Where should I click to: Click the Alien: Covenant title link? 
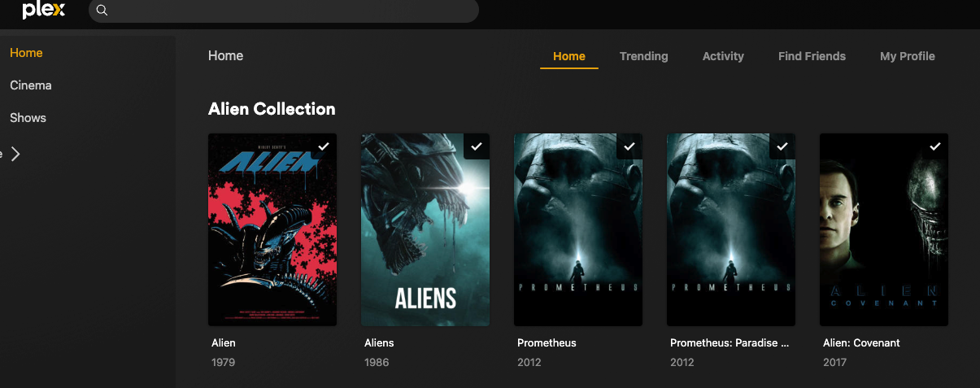point(861,343)
